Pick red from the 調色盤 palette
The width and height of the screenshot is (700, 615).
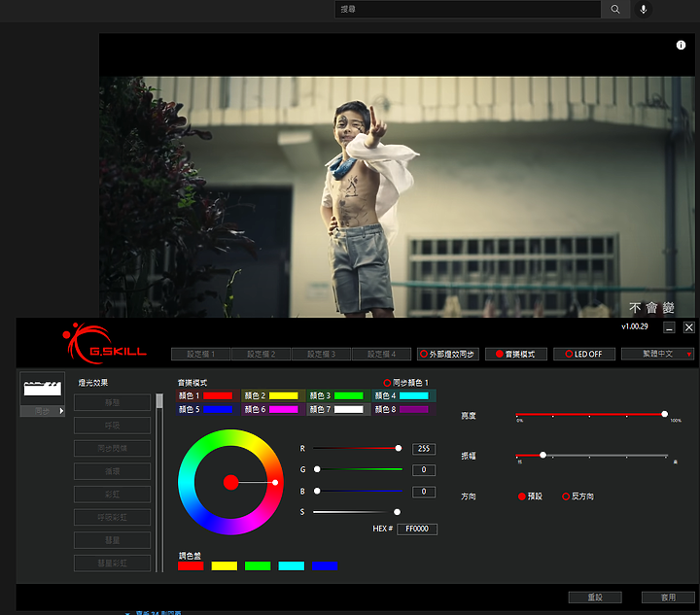click(191, 566)
